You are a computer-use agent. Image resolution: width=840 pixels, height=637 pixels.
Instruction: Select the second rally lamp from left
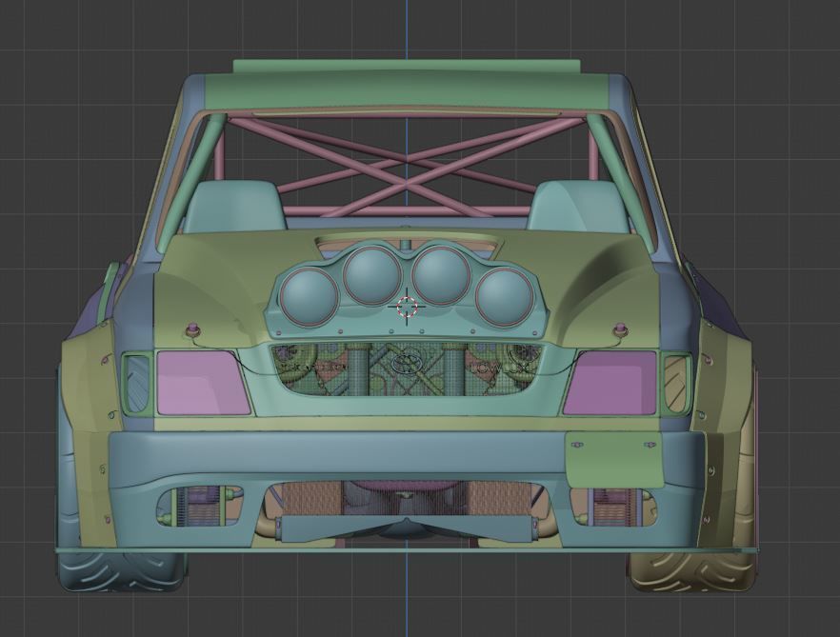click(x=372, y=276)
